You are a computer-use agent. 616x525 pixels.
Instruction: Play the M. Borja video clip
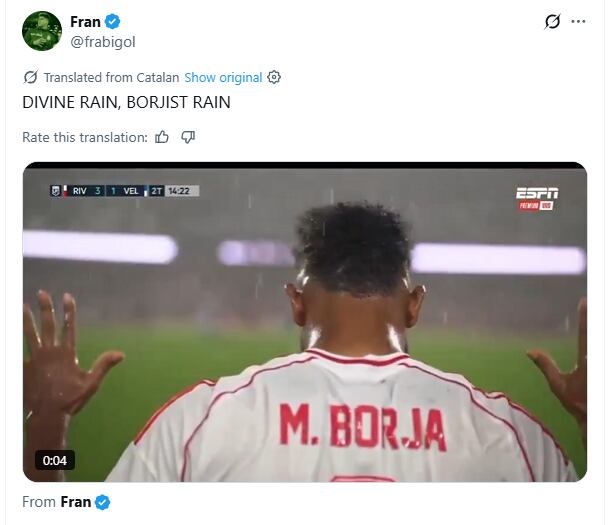tap(305, 322)
